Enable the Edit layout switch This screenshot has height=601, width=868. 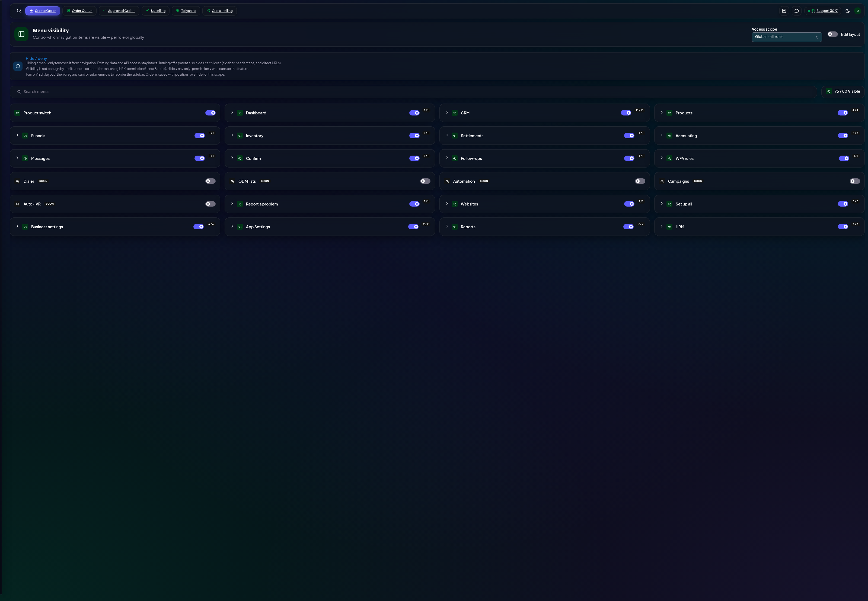832,34
